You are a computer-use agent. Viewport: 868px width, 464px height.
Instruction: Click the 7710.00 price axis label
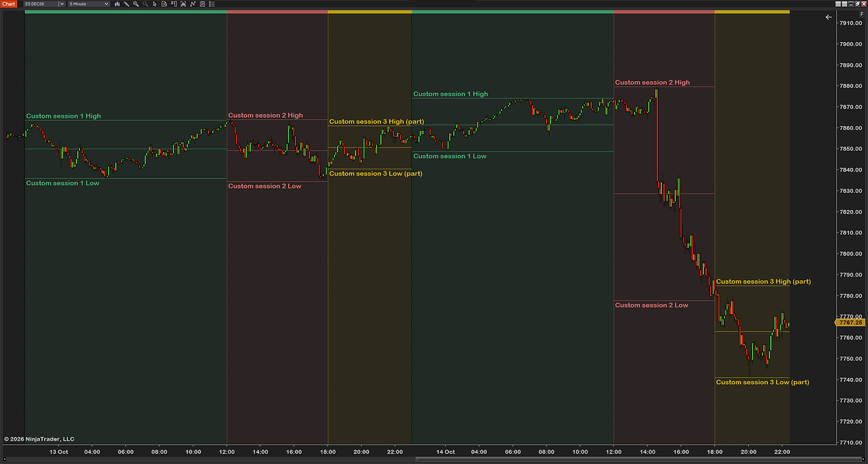[x=850, y=443]
